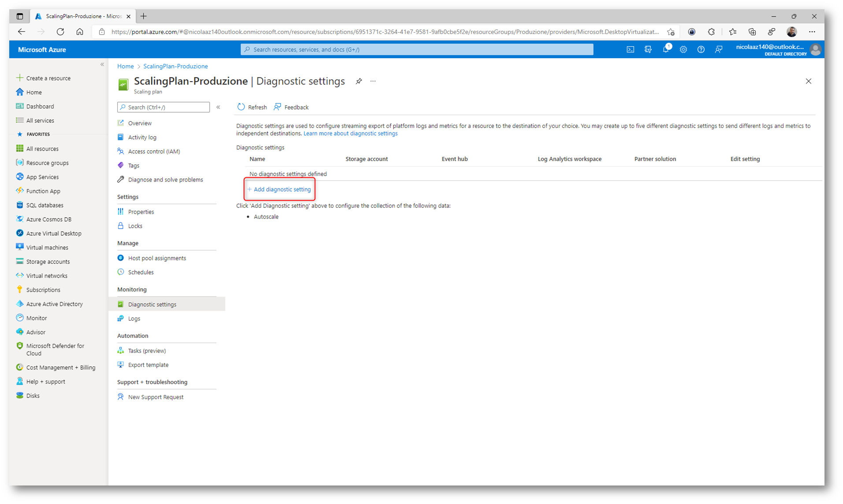Open App Services favorite
Viewport: 843px width, 504px height.
click(x=42, y=177)
